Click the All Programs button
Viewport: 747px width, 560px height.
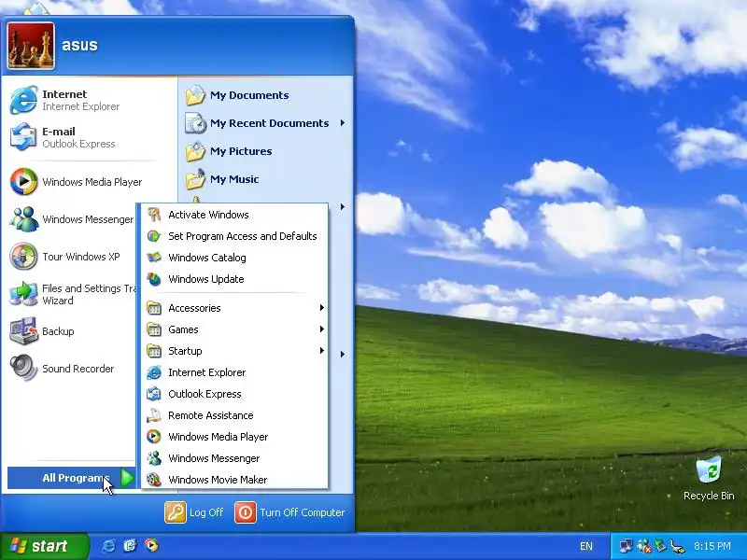tap(72, 478)
